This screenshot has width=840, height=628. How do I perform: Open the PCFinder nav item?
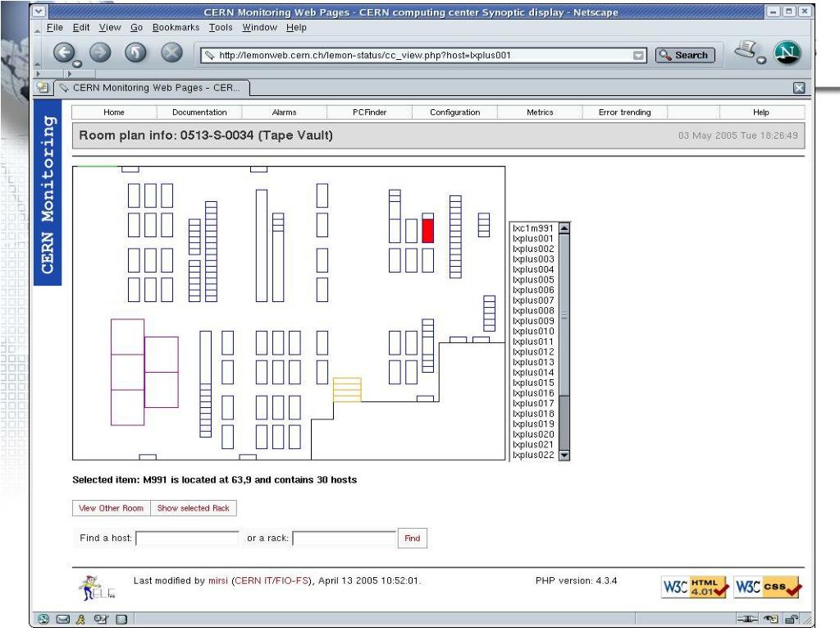pos(369,112)
